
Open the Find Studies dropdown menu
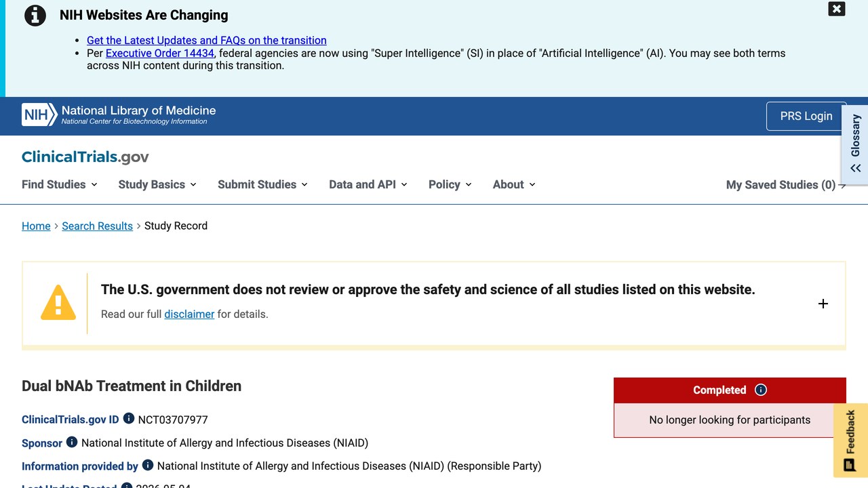[x=60, y=184]
